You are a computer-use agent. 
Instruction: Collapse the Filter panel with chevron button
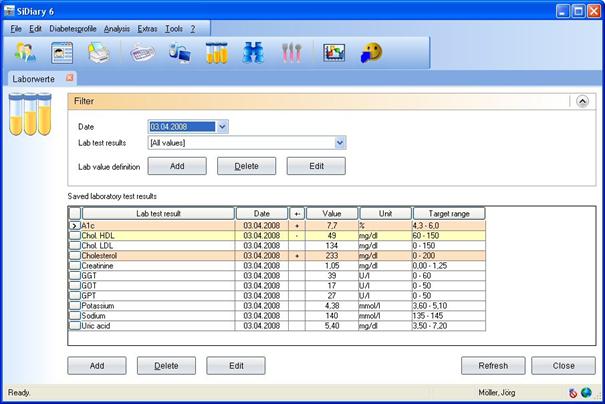(583, 101)
